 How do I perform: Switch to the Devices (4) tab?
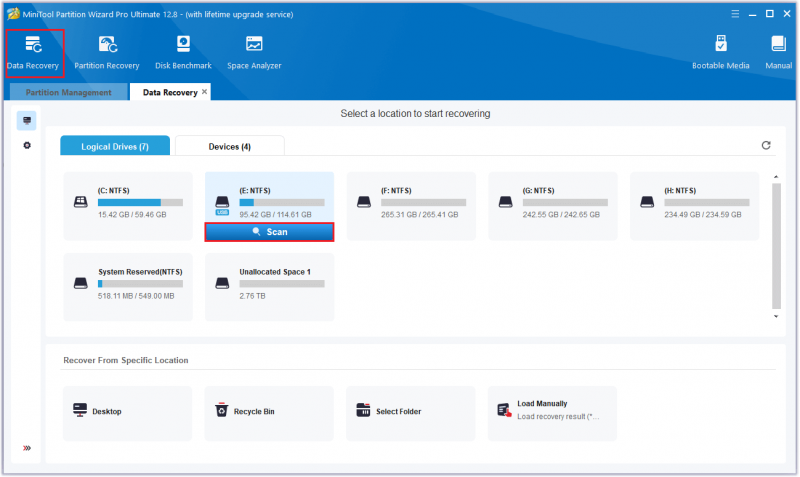pos(230,146)
